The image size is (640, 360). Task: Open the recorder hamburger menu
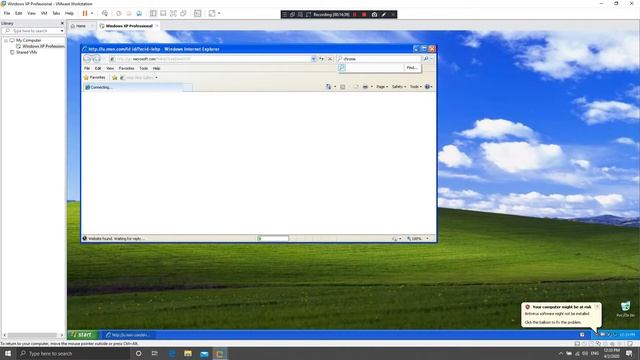click(284, 14)
